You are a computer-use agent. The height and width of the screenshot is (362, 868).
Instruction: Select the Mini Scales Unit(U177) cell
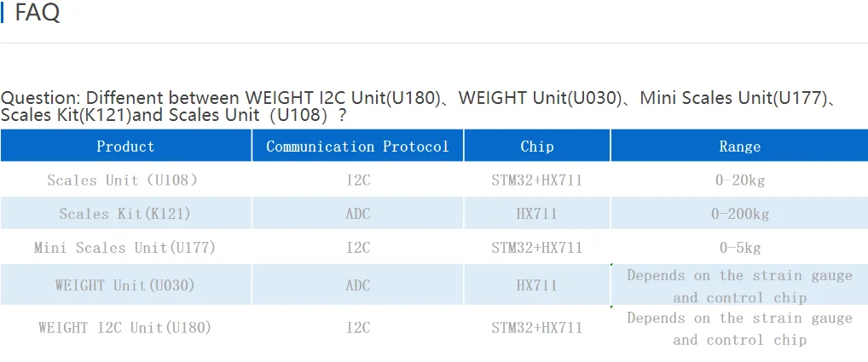tap(124, 248)
